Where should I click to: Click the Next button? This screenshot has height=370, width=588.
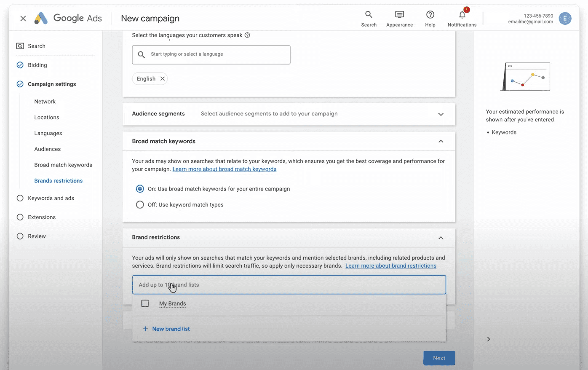[x=439, y=358]
